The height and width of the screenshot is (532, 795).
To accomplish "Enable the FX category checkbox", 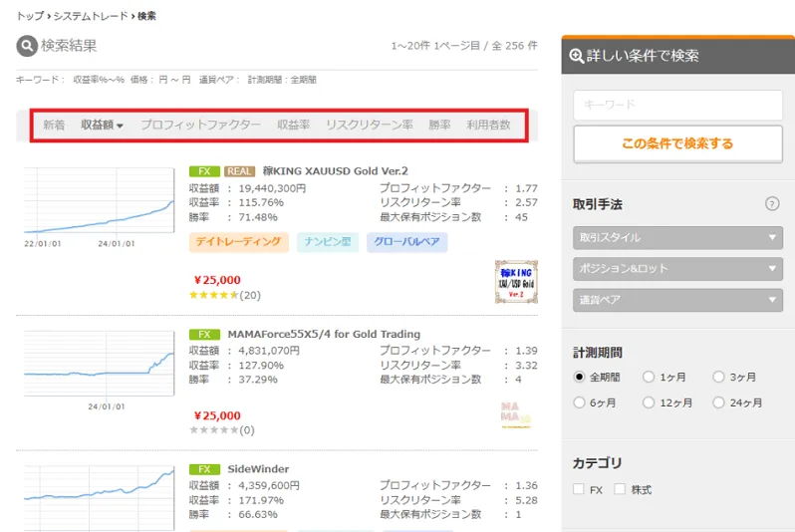I will point(579,489).
